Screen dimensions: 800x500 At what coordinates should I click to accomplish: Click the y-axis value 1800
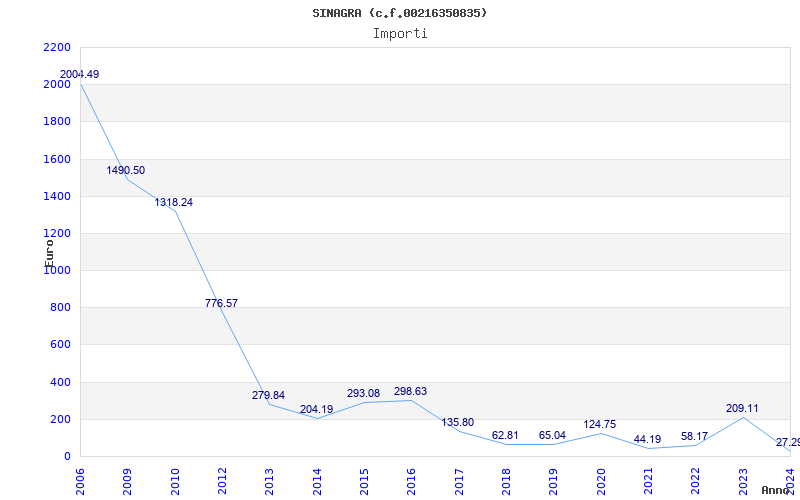point(57,122)
